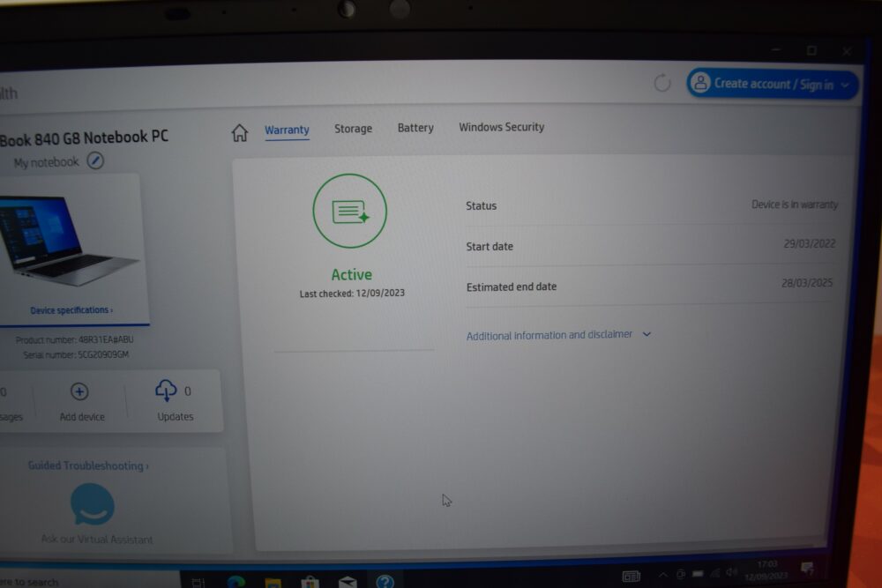Image resolution: width=882 pixels, height=588 pixels.
Task: Open the Virtual Assistant chat bubble icon
Action: click(93, 504)
